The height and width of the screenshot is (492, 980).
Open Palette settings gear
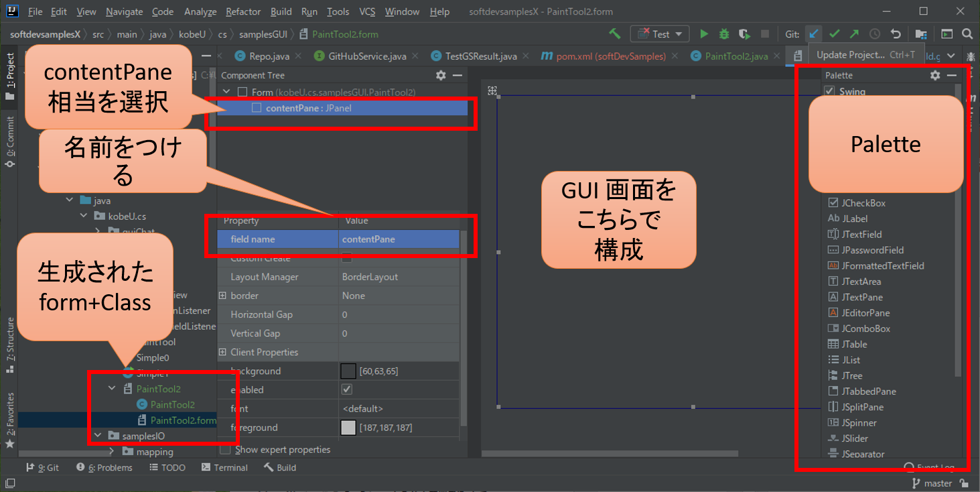(x=935, y=76)
